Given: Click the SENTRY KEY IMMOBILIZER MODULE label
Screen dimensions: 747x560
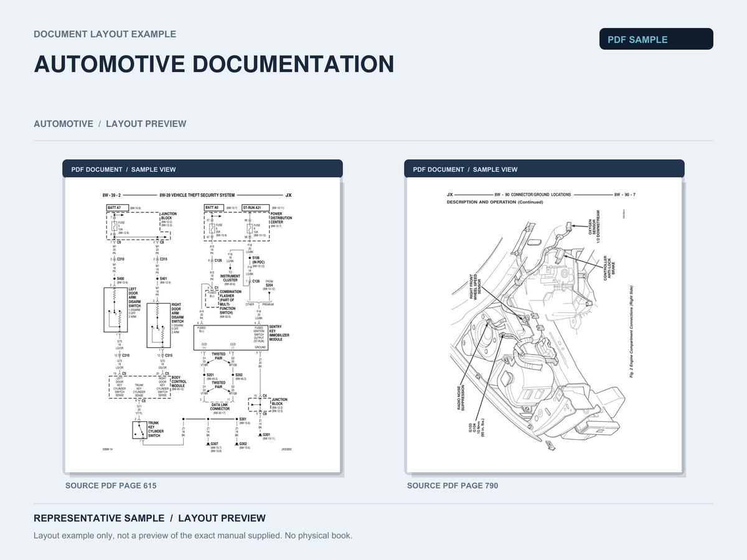Looking at the screenshot, I should pyautogui.click(x=280, y=333).
